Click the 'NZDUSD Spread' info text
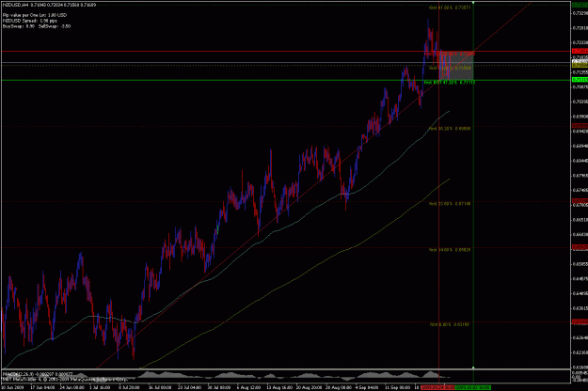Viewport: 588px width, 391px height. (30, 21)
